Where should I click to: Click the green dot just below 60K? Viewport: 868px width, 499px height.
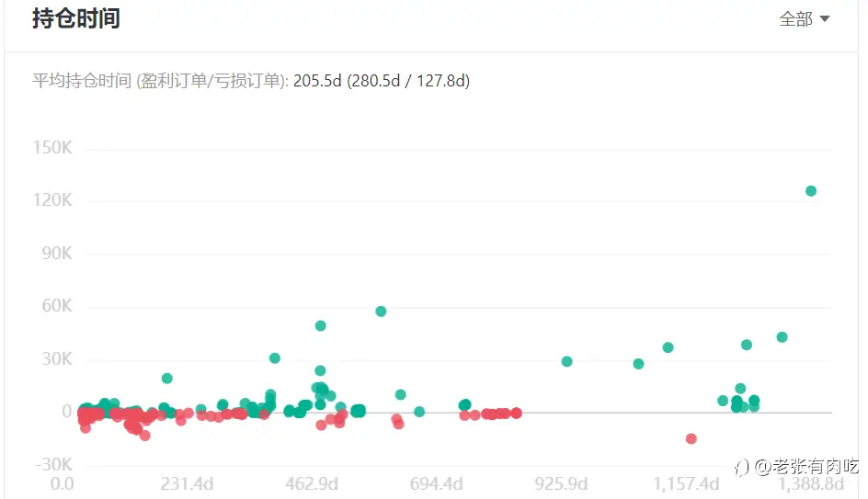click(381, 312)
